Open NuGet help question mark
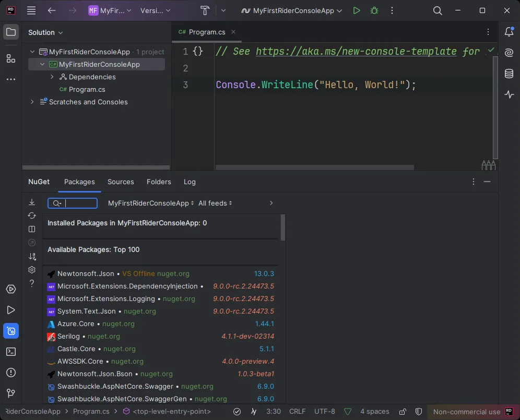 pos(32,283)
